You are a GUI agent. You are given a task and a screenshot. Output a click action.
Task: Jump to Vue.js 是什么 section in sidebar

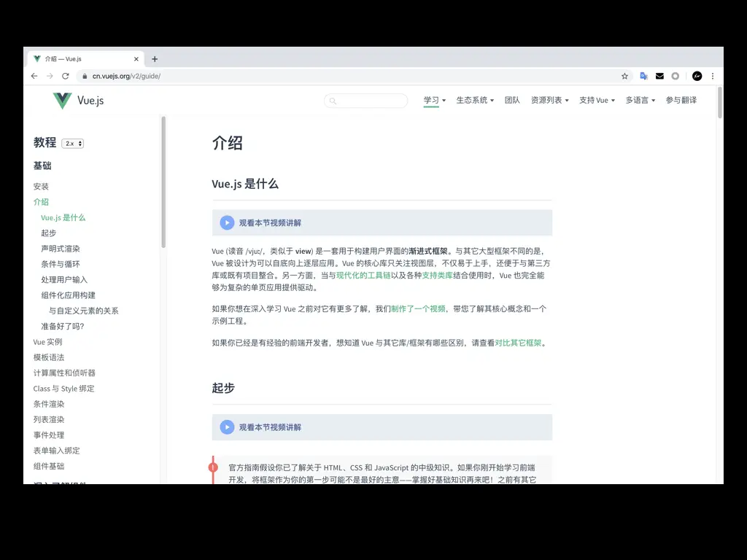pyautogui.click(x=63, y=217)
